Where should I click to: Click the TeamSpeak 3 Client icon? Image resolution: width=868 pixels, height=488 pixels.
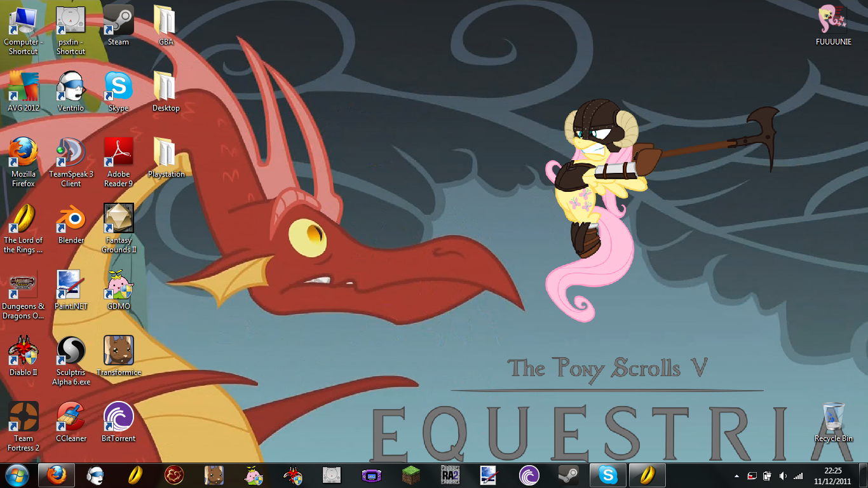(71, 162)
